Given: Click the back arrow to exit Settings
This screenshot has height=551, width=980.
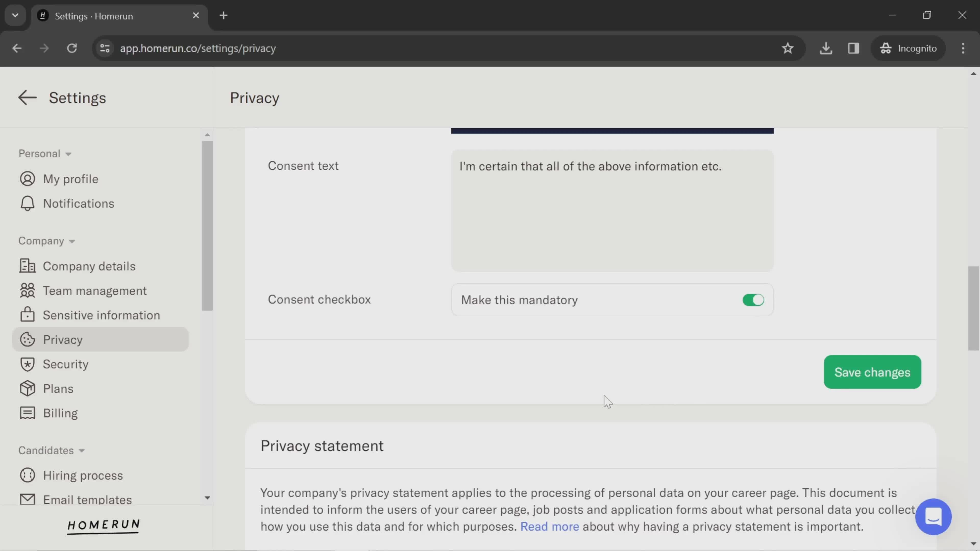Looking at the screenshot, I should (27, 97).
